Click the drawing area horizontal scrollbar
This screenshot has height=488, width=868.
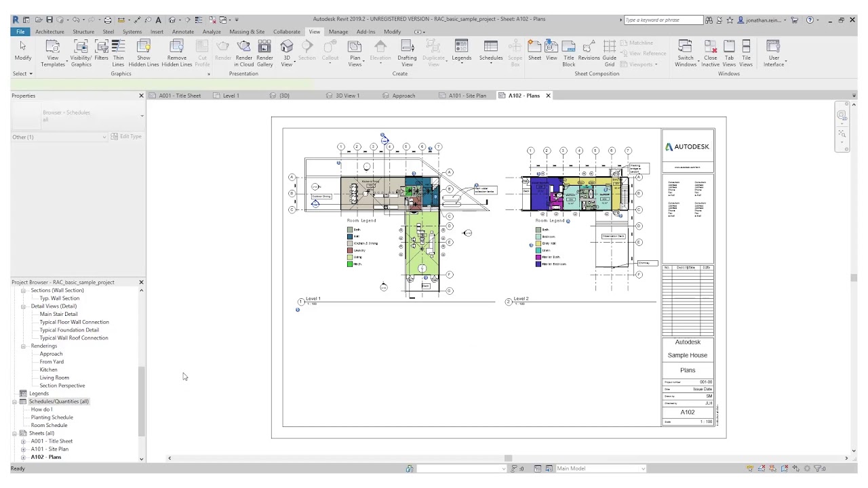click(x=508, y=458)
